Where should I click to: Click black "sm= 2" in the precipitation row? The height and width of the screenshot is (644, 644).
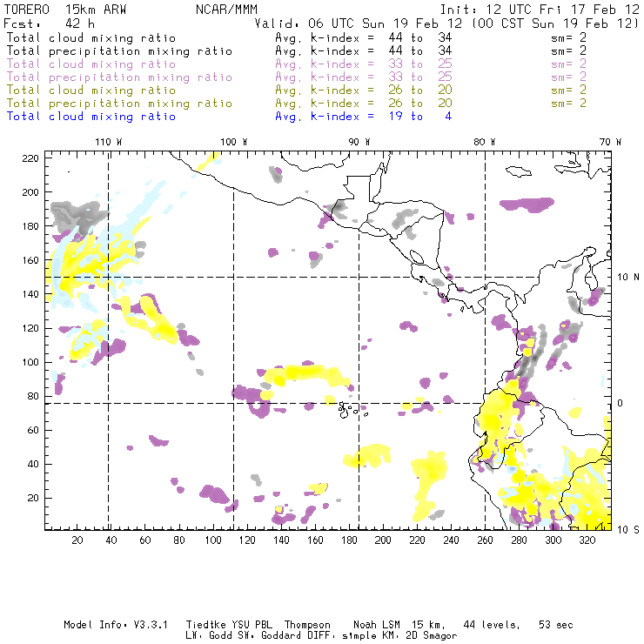pyautogui.click(x=568, y=51)
